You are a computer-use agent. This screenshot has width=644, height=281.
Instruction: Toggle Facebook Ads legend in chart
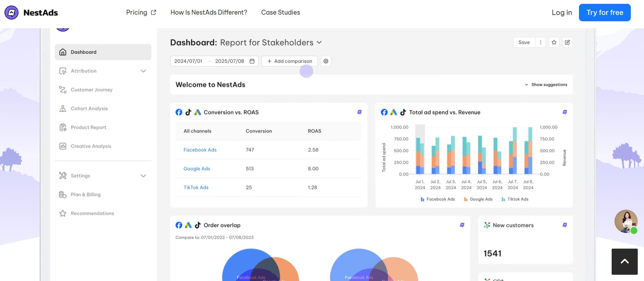437,199
